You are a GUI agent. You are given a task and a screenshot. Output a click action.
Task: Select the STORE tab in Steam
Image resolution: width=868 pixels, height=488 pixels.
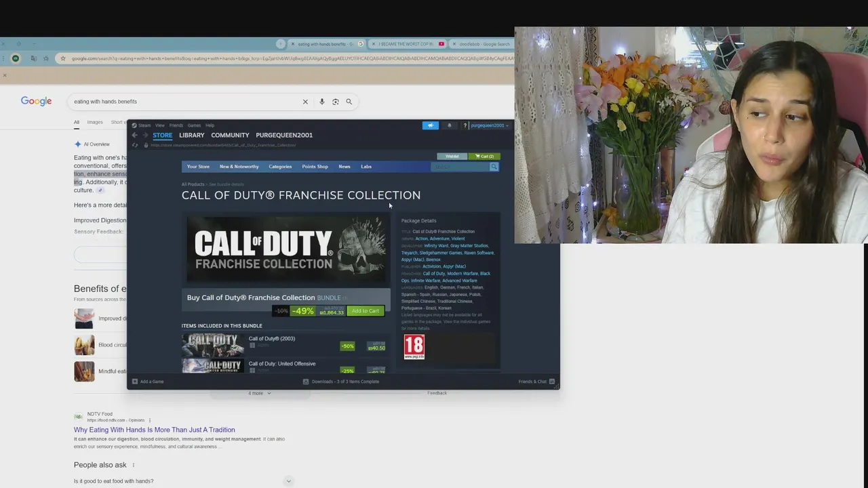tap(162, 135)
